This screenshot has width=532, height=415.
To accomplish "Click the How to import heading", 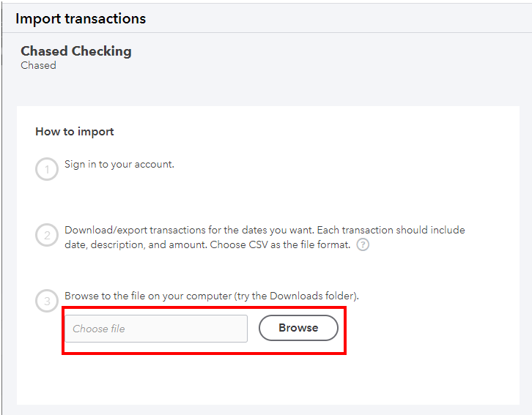I will (75, 132).
